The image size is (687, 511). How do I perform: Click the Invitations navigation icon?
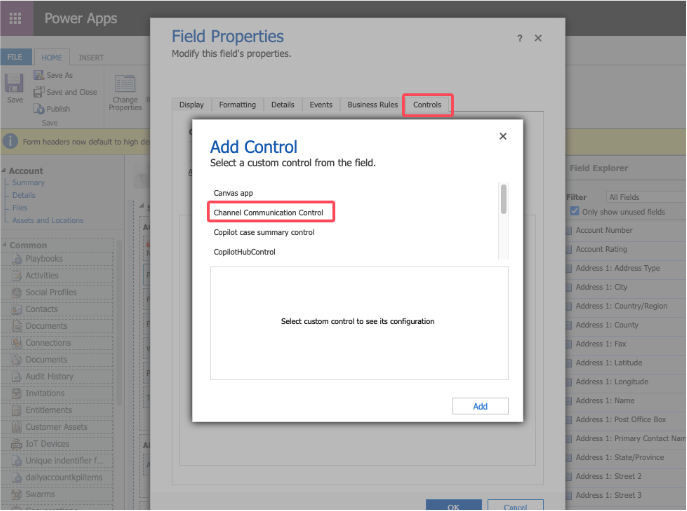tap(17, 393)
